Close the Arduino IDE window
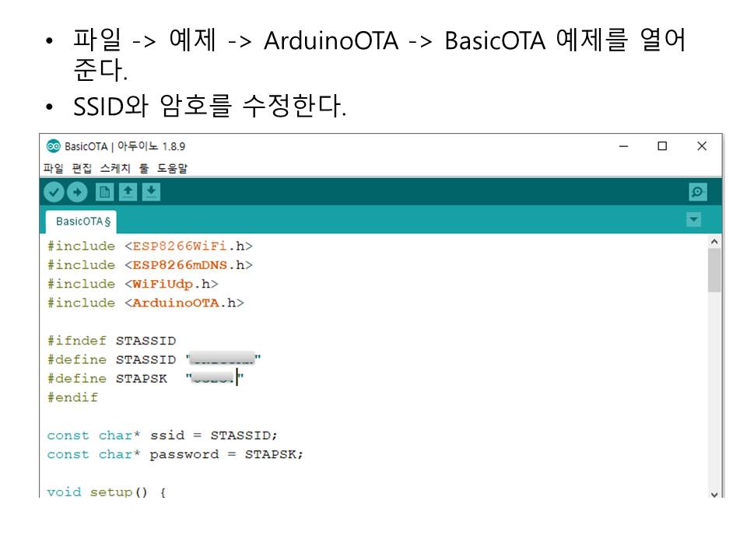This screenshot has height=560, width=747. (x=702, y=146)
